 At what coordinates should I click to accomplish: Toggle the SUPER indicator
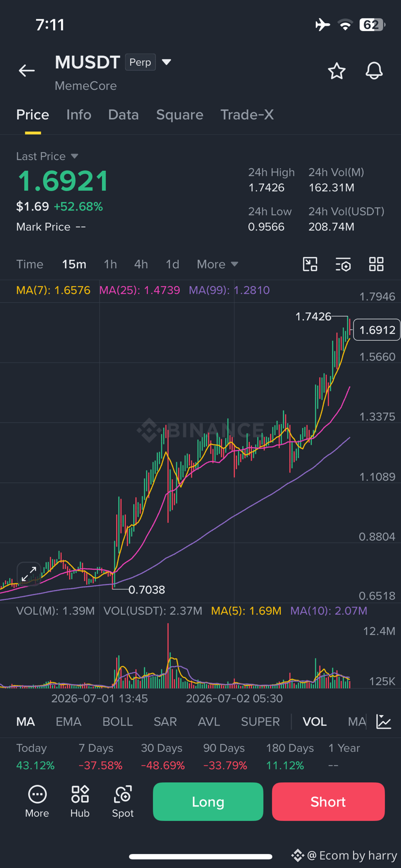(x=260, y=722)
